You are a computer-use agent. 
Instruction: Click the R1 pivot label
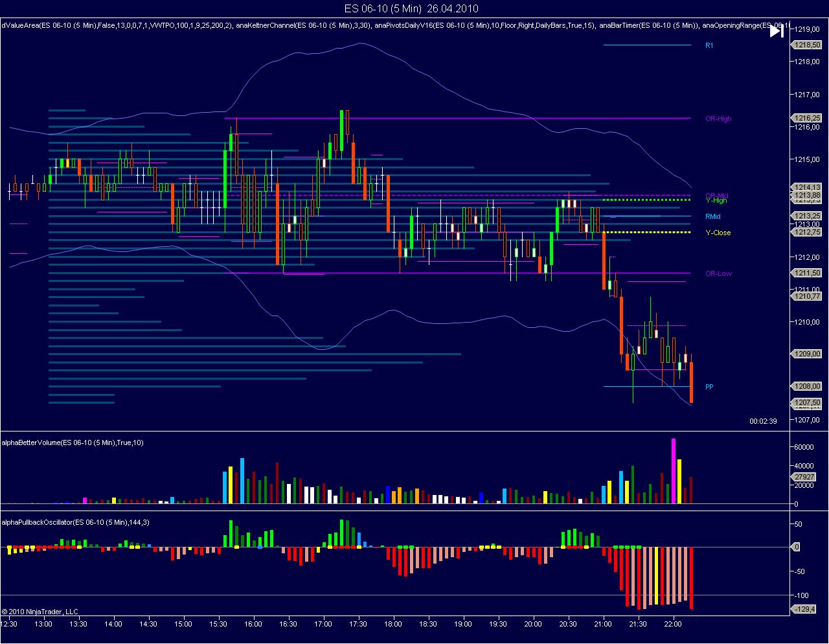709,46
